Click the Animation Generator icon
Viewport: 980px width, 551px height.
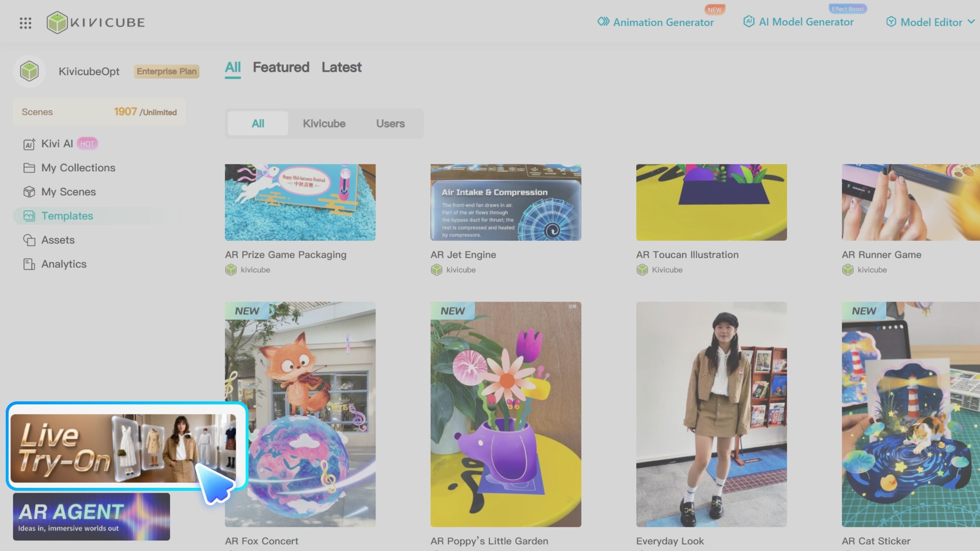tap(603, 21)
